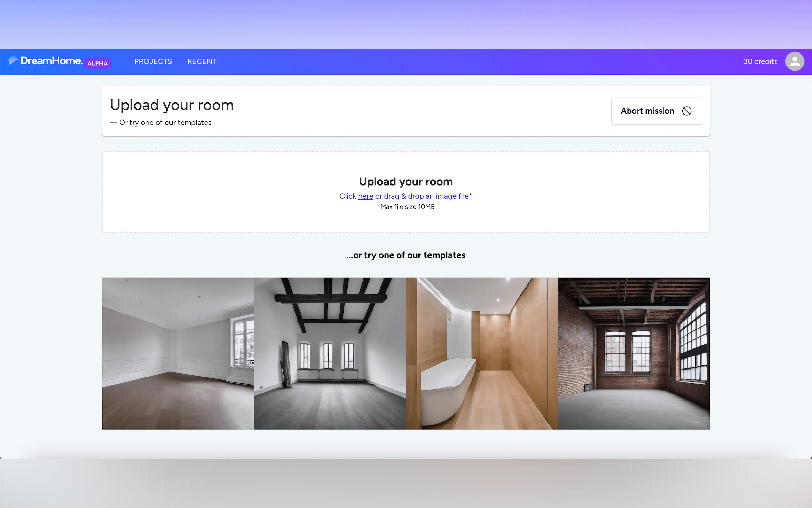
Task: Open the user profile avatar
Action: (x=794, y=61)
